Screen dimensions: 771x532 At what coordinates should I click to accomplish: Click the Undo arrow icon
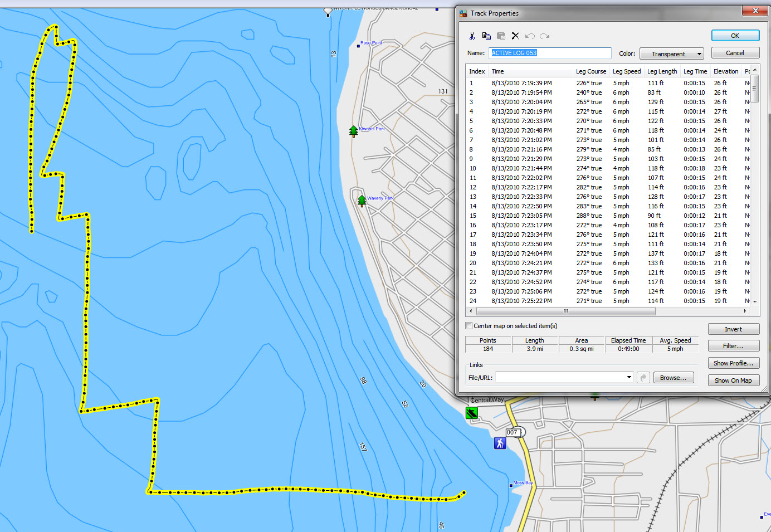(x=530, y=36)
